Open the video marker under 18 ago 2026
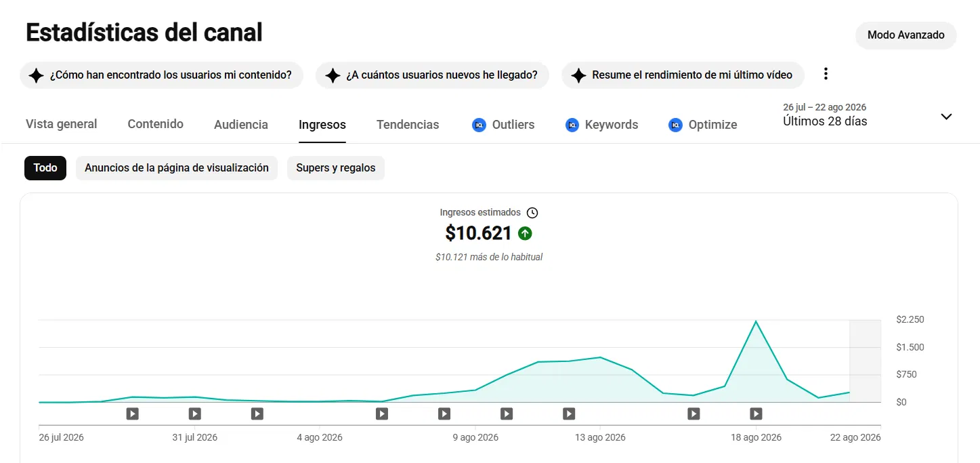The height and width of the screenshot is (463, 980). [756, 414]
